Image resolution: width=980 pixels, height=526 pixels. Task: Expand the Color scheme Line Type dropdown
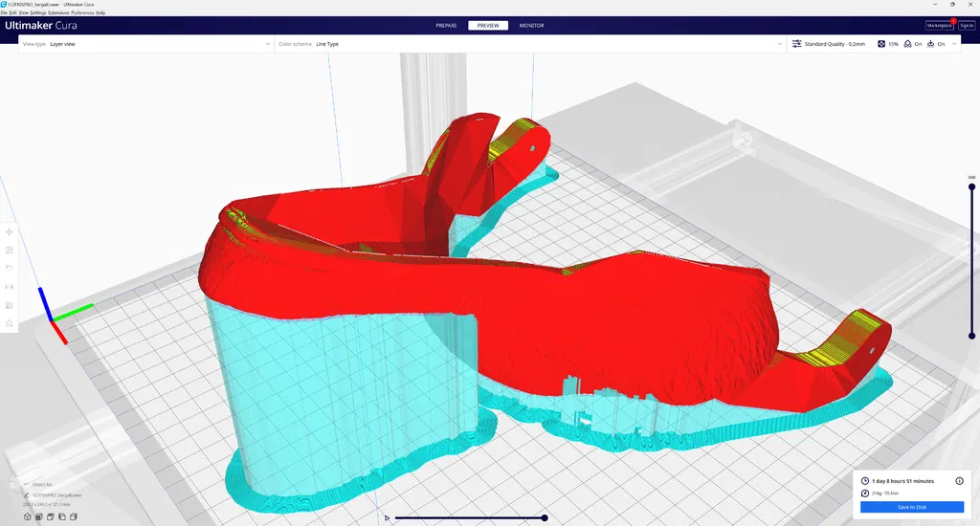530,44
